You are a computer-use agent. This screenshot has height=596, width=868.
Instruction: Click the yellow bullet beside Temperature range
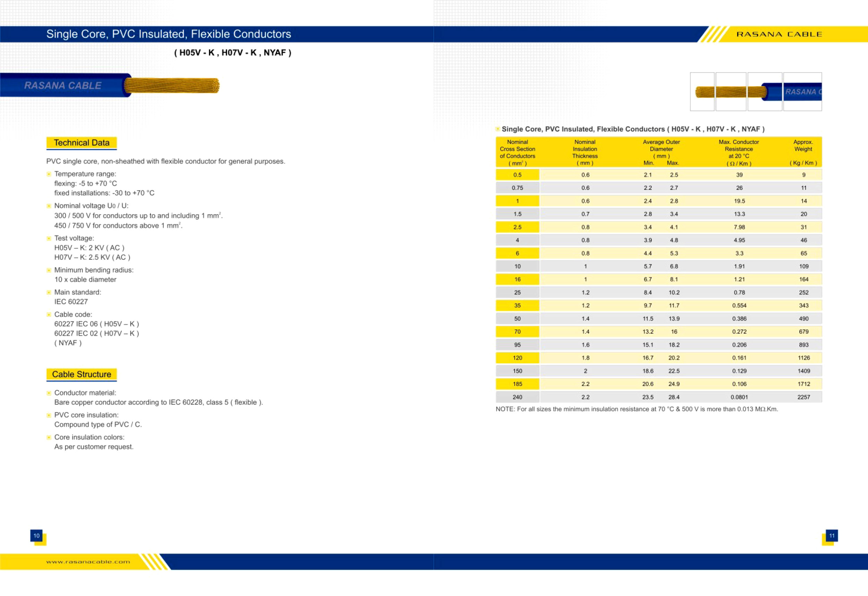pyautogui.click(x=49, y=174)
